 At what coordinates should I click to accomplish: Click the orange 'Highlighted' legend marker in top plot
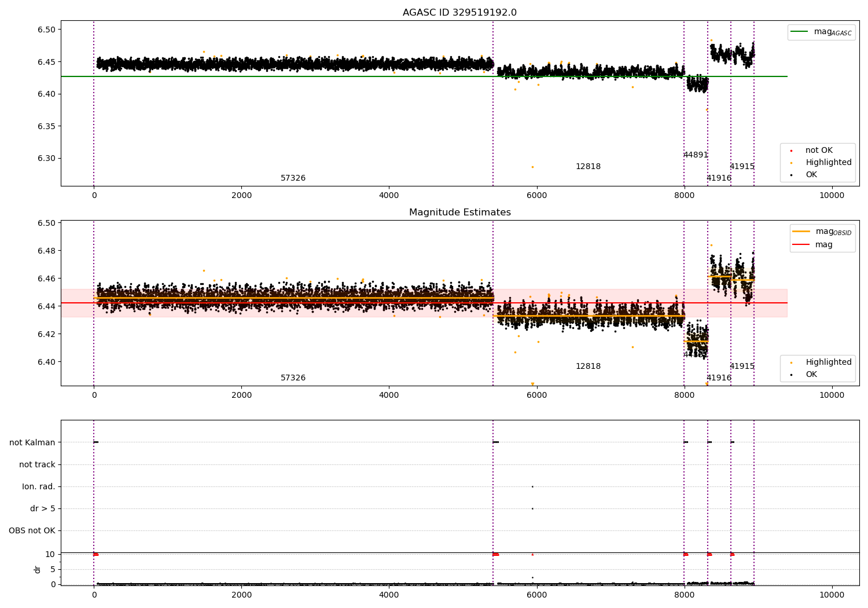click(x=791, y=163)
